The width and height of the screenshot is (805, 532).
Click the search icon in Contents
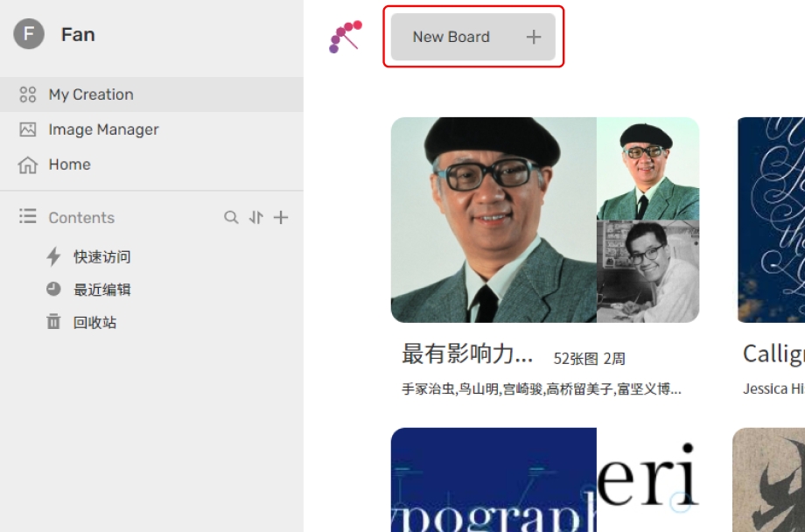click(x=231, y=217)
